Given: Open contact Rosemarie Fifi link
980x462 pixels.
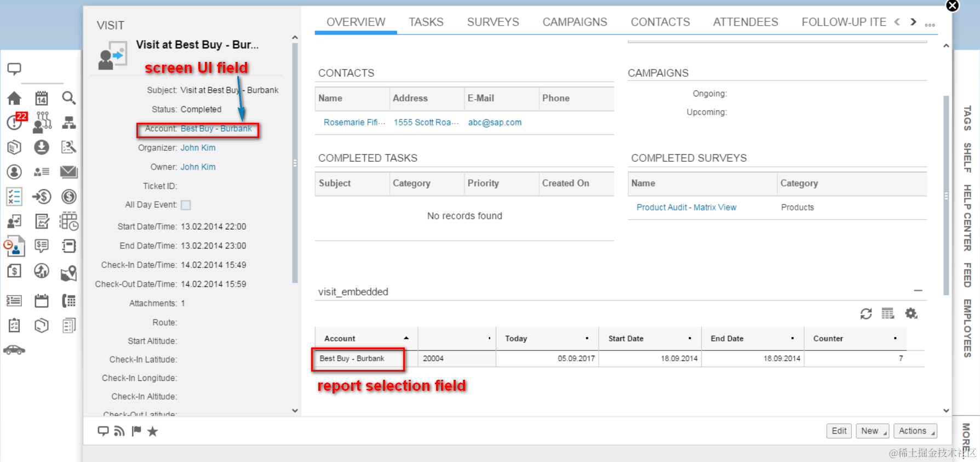Looking at the screenshot, I should pyautogui.click(x=354, y=123).
